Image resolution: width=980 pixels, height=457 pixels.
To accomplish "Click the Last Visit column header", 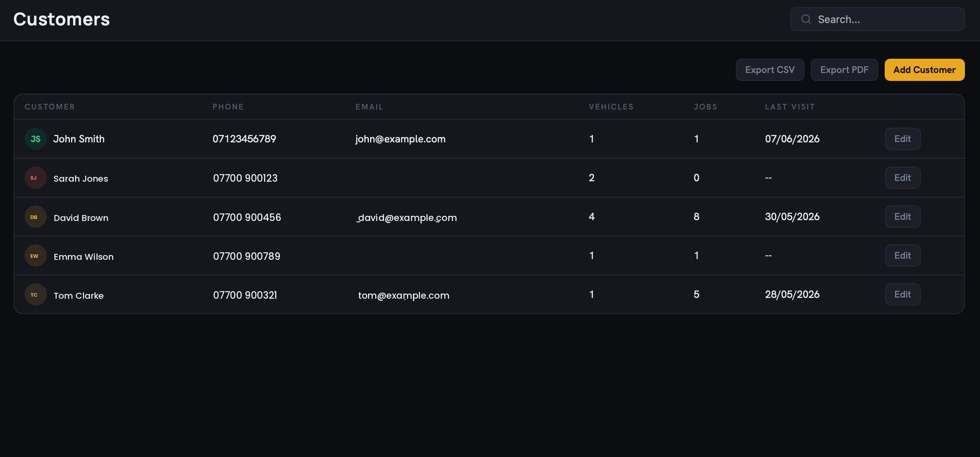I will [x=790, y=107].
